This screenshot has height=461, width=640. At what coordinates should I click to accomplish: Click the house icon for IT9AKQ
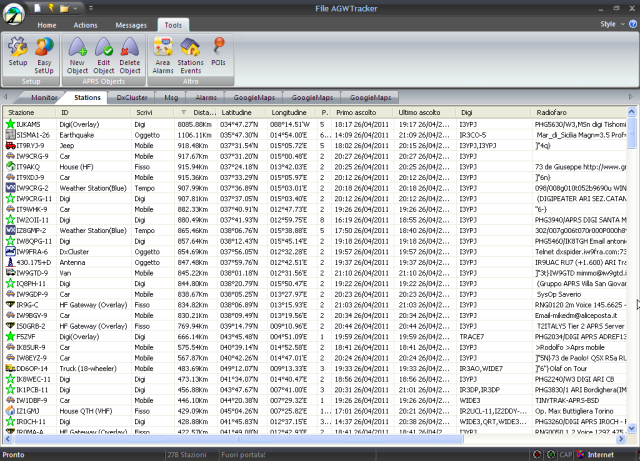pos(10,167)
